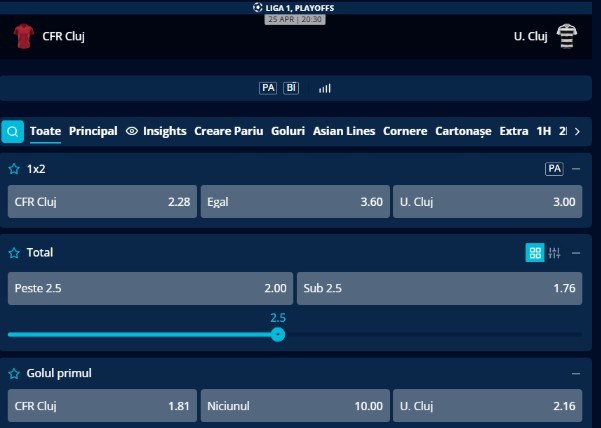This screenshot has height=428, width=601.
Task: Switch Total market to grid view
Action: (x=535, y=253)
